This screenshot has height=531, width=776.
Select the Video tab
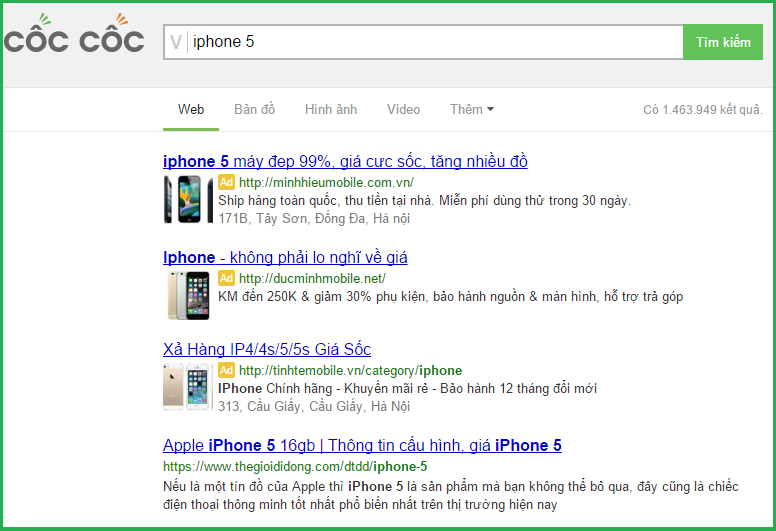click(403, 109)
